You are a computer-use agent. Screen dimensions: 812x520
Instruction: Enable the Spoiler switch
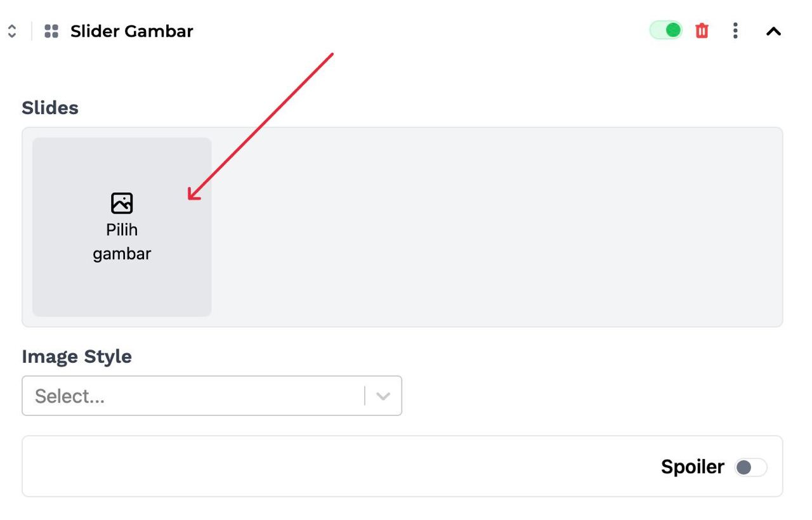(x=751, y=467)
